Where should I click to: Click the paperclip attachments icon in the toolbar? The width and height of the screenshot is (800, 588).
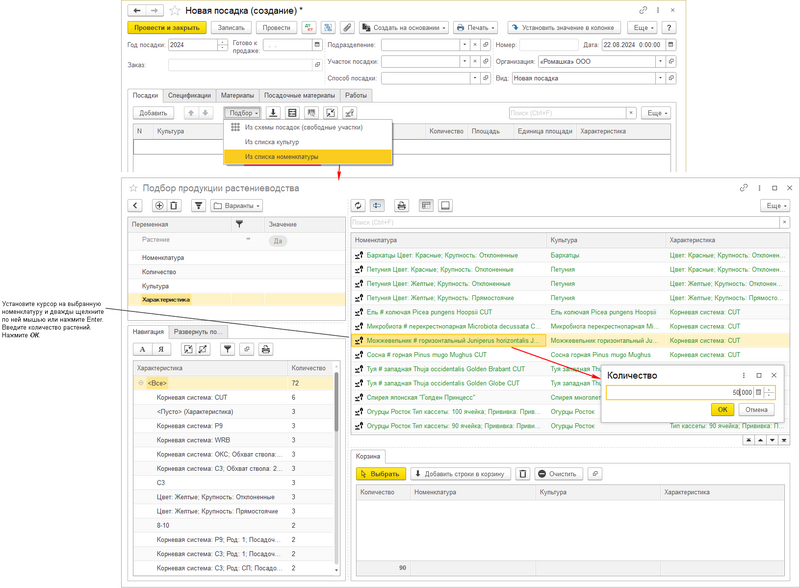(x=346, y=28)
